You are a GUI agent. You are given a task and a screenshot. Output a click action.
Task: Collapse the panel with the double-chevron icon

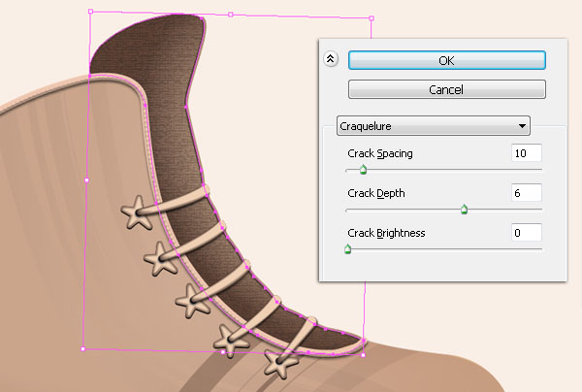(x=331, y=58)
